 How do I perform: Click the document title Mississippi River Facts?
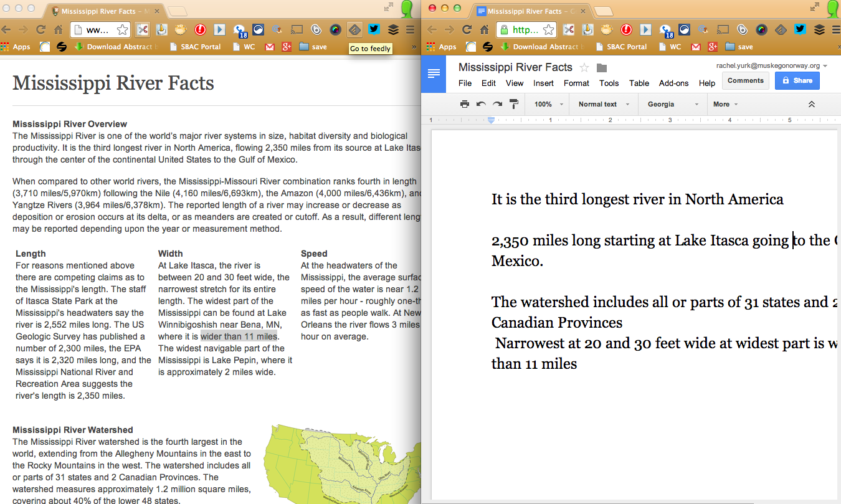pyautogui.click(x=515, y=67)
